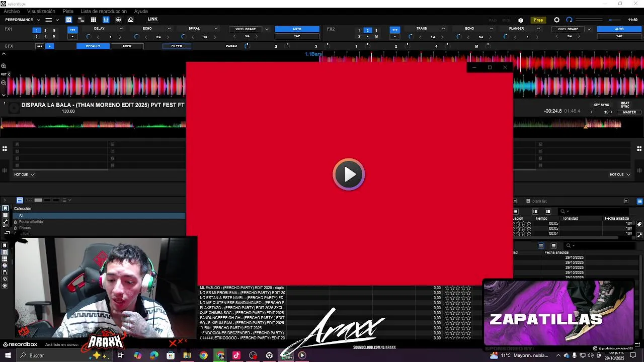This screenshot has height=362, width=644.
Task: Click the FX2 TAP button
Action: point(619,36)
